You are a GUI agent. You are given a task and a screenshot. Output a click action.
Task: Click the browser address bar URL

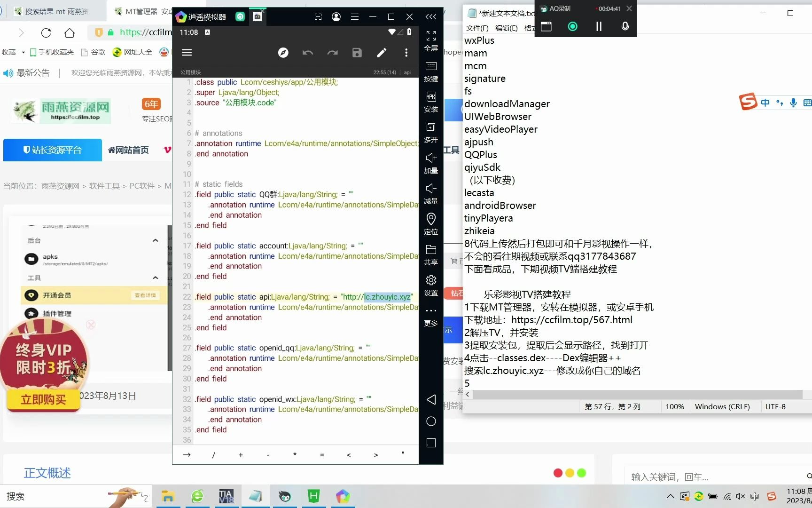(146, 32)
